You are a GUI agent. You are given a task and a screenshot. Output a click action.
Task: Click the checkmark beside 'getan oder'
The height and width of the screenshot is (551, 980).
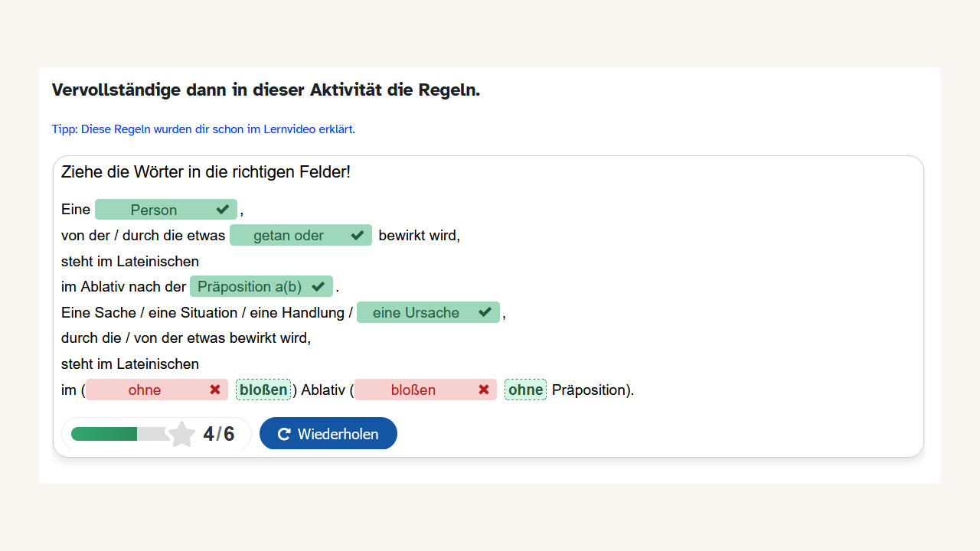358,235
